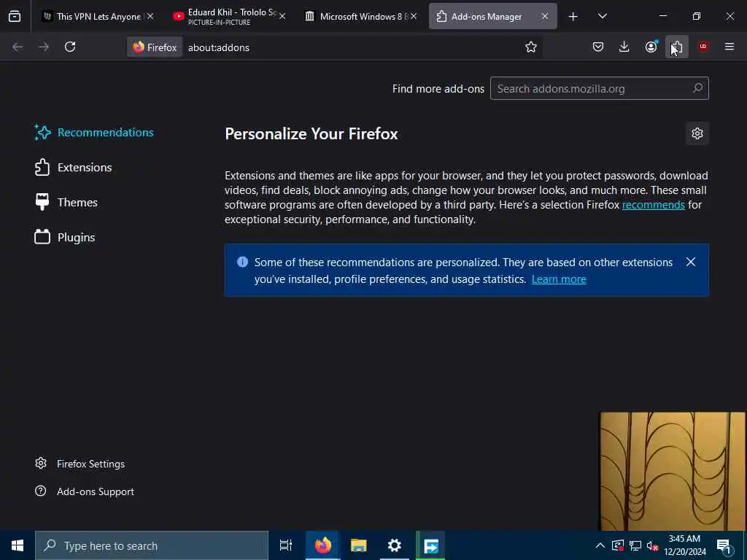Screen dimensions: 747x560
Task: Open the Extensions toolbar button
Action: point(677,47)
